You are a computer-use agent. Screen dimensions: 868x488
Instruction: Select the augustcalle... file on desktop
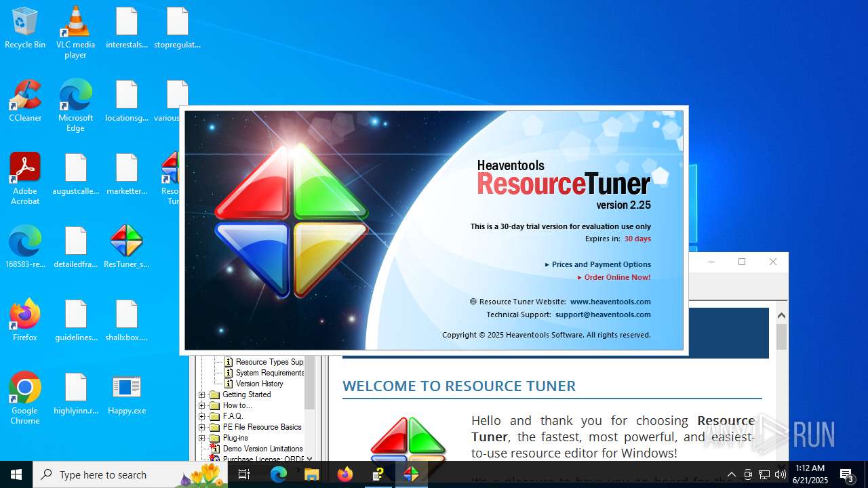pos(76,175)
